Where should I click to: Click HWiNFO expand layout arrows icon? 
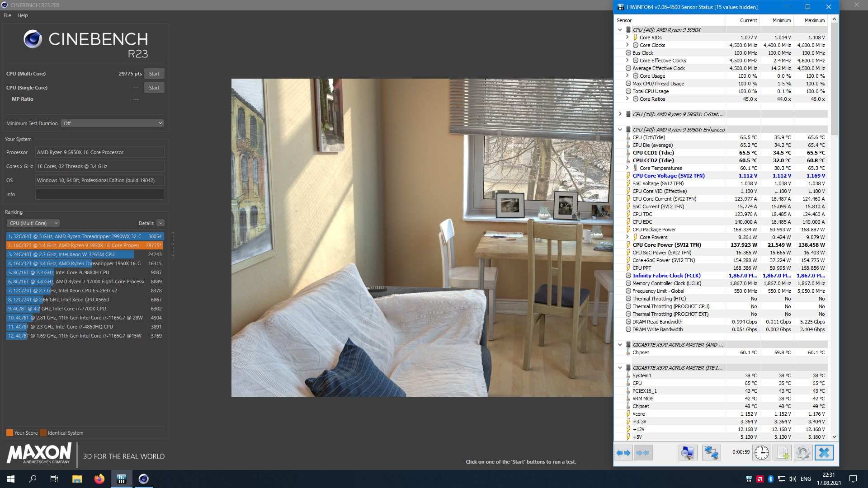(x=623, y=452)
